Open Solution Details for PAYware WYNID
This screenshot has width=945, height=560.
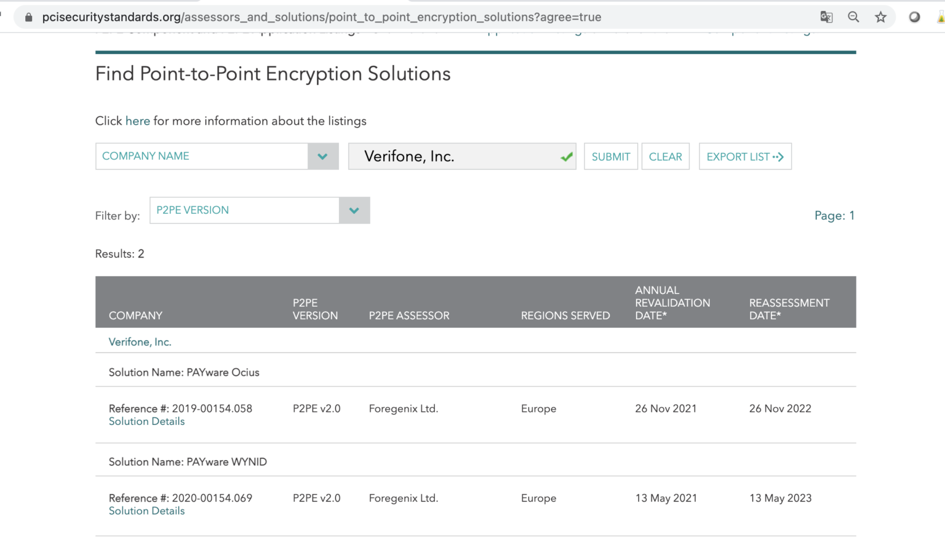(x=146, y=511)
